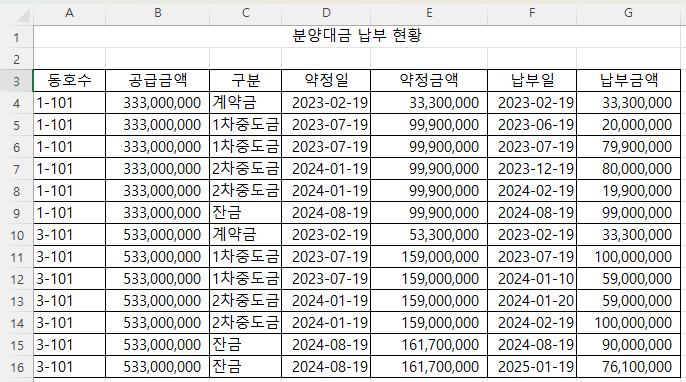This screenshot has height=382, width=686.
Task: Select 납부금액 100,000,000 in row 11
Action: (628, 257)
